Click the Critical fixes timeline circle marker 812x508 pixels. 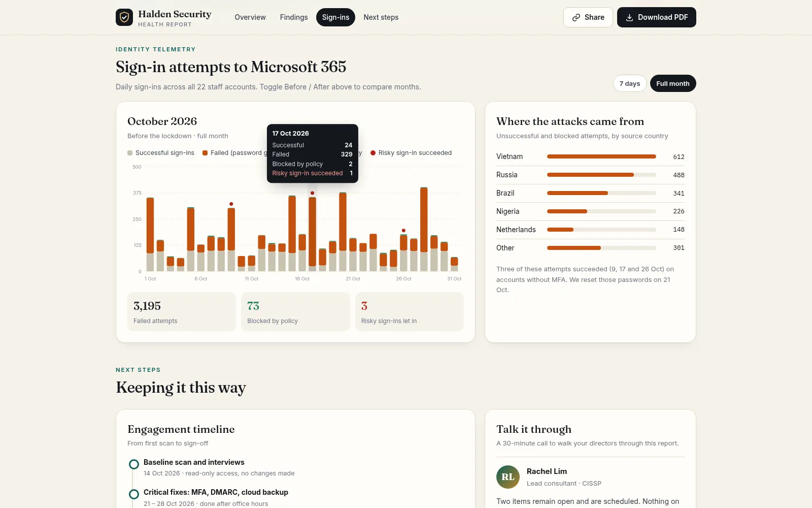134,494
